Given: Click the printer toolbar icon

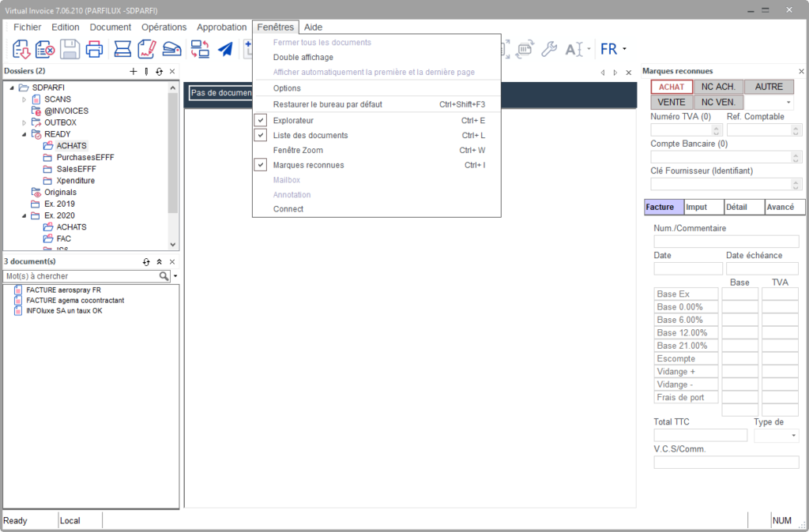Looking at the screenshot, I should [94, 50].
